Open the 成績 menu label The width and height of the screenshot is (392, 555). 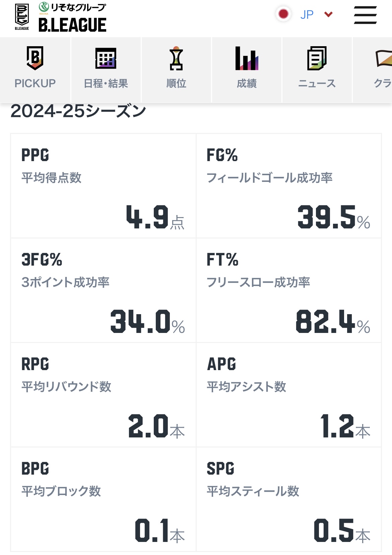pos(247,83)
